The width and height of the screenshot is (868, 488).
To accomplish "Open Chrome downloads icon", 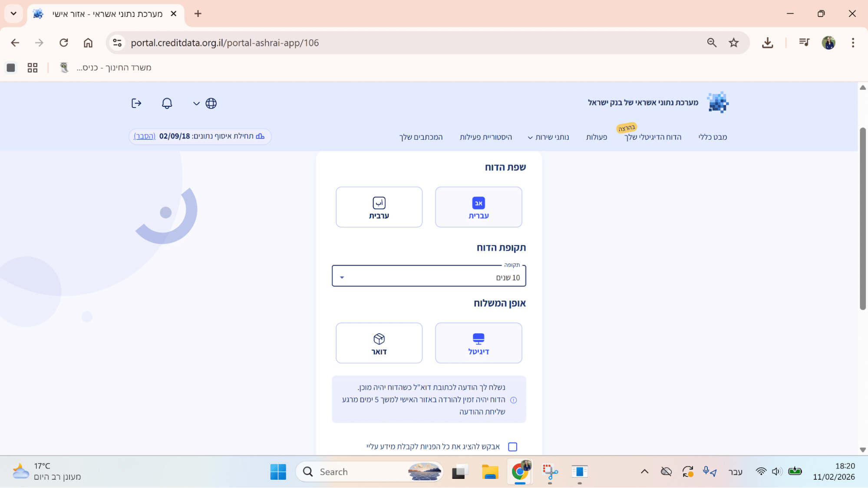I will point(767,43).
